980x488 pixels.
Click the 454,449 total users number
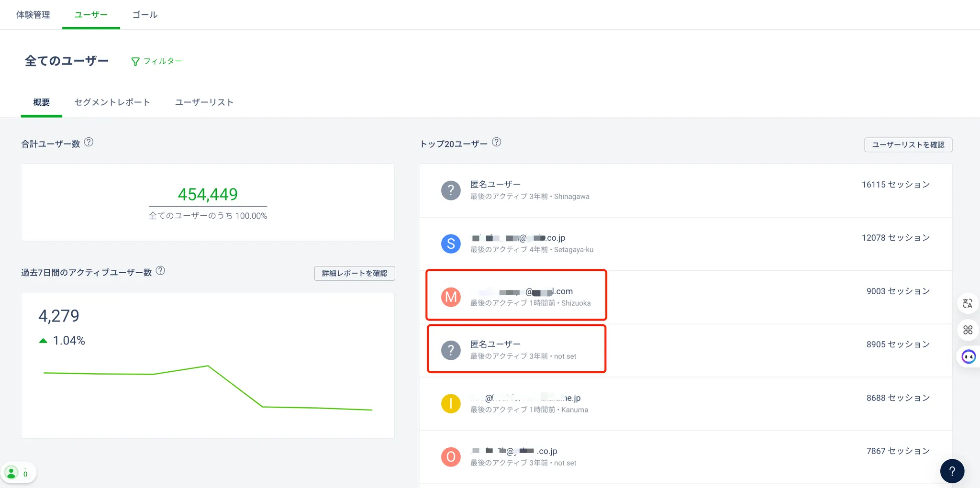click(x=208, y=194)
